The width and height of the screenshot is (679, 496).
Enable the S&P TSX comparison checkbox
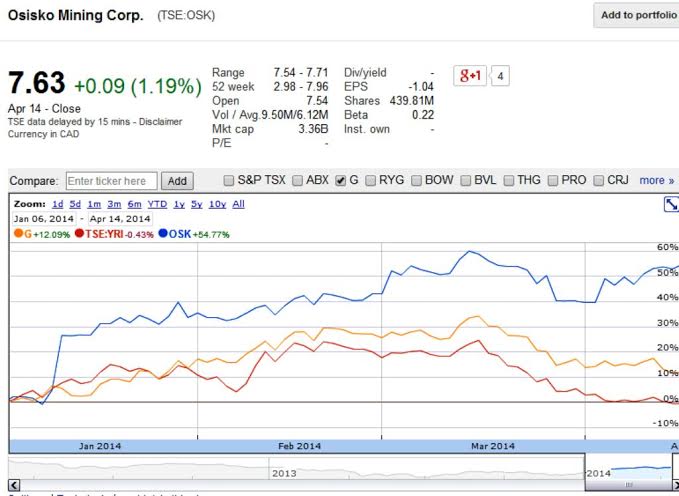[x=229, y=181]
